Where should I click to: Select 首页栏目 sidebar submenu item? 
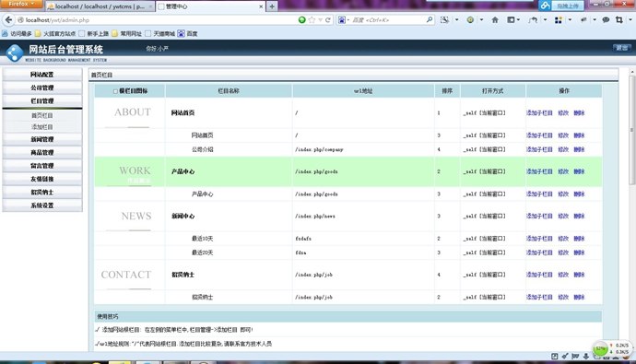click(42, 115)
